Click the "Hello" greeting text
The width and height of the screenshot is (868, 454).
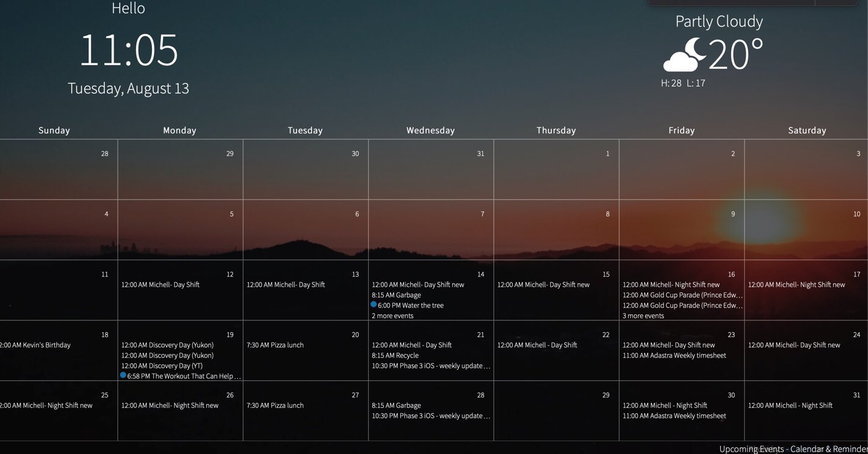(128, 8)
